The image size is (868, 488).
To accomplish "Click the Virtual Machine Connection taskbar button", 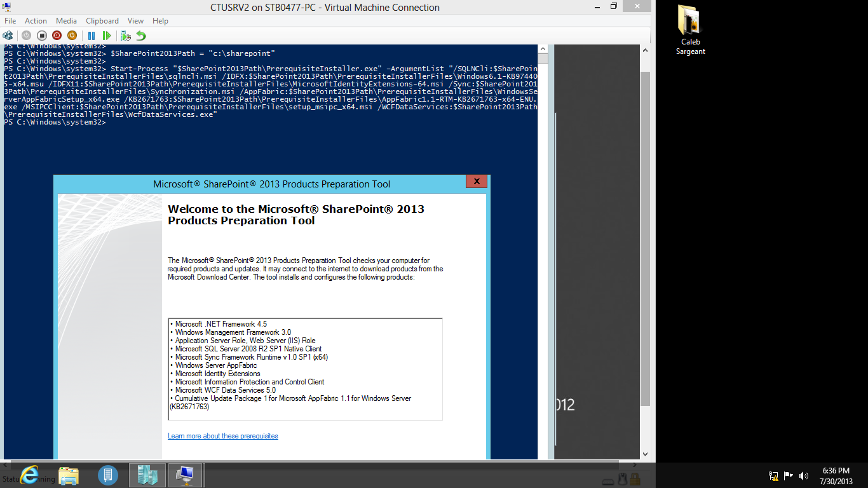I will [x=186, y=475].
